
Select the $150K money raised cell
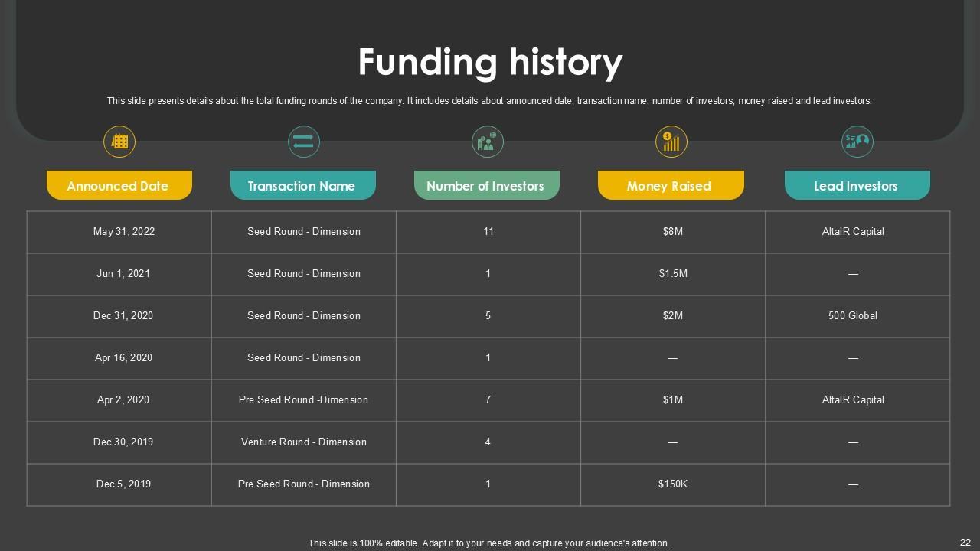(672, 484)
